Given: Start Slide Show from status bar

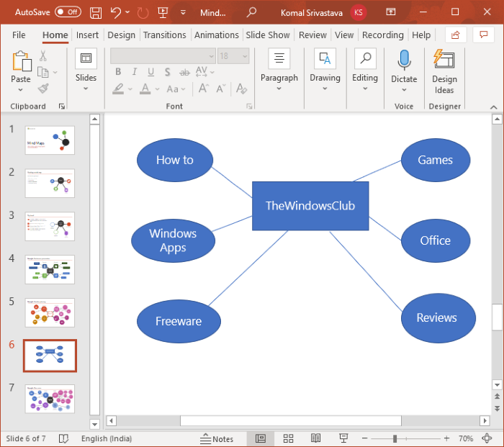Looking at the screenshot, I should (x=343, y=438).
